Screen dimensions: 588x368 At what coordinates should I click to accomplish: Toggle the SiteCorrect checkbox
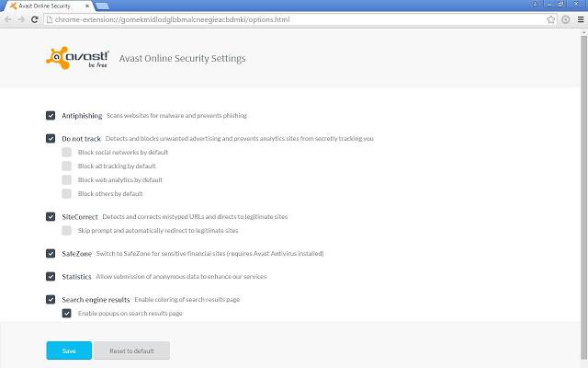[x=51, y=217]
